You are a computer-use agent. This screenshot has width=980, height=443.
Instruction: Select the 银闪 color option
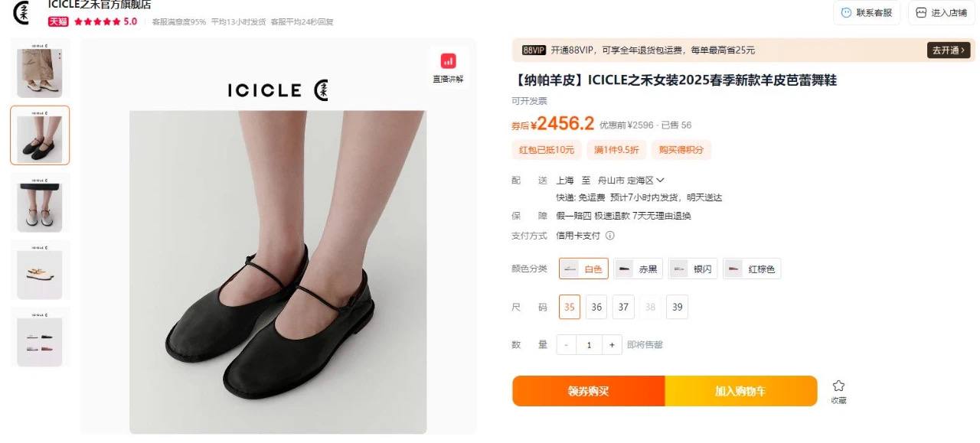pos(693,269)
